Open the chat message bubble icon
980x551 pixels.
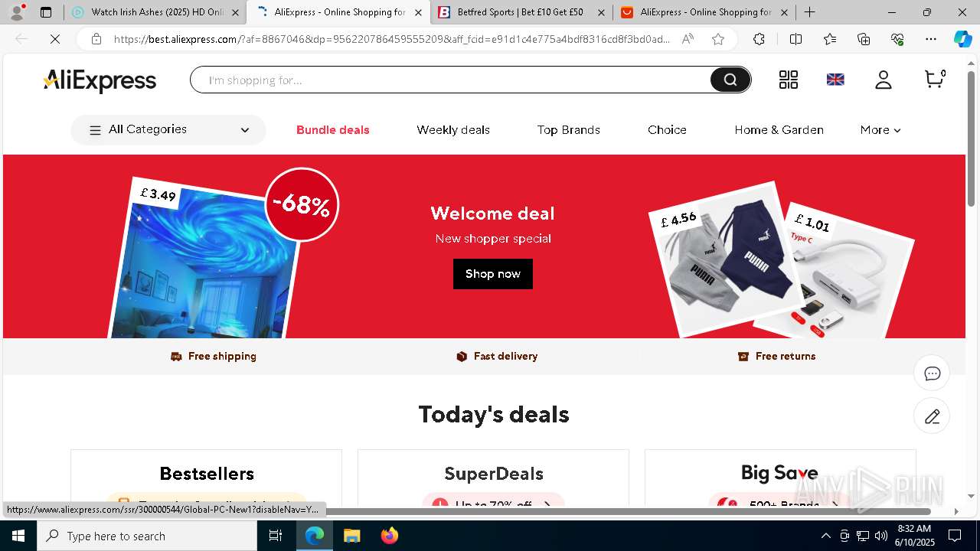point(932,373)
